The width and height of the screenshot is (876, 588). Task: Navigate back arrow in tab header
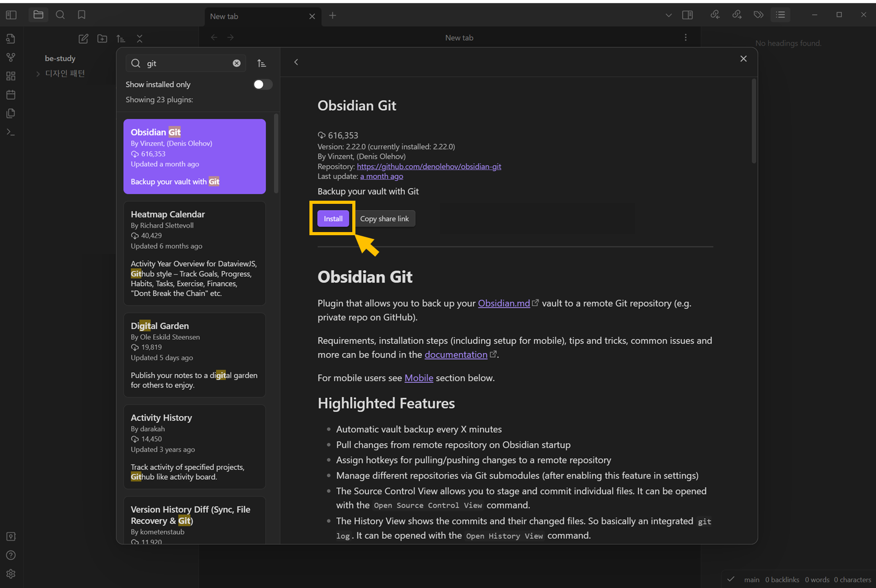pos(214,38)
